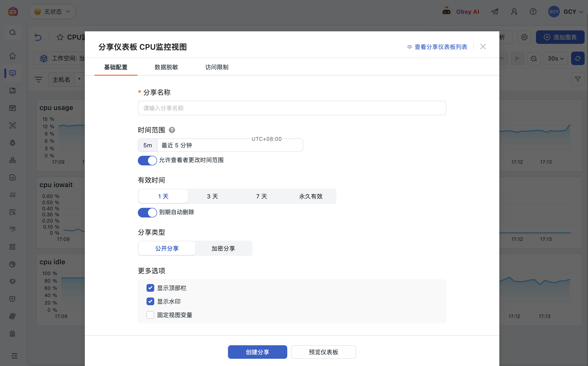
Task: Go to the home icon in sidebar
Action: (x=13, y=56)
